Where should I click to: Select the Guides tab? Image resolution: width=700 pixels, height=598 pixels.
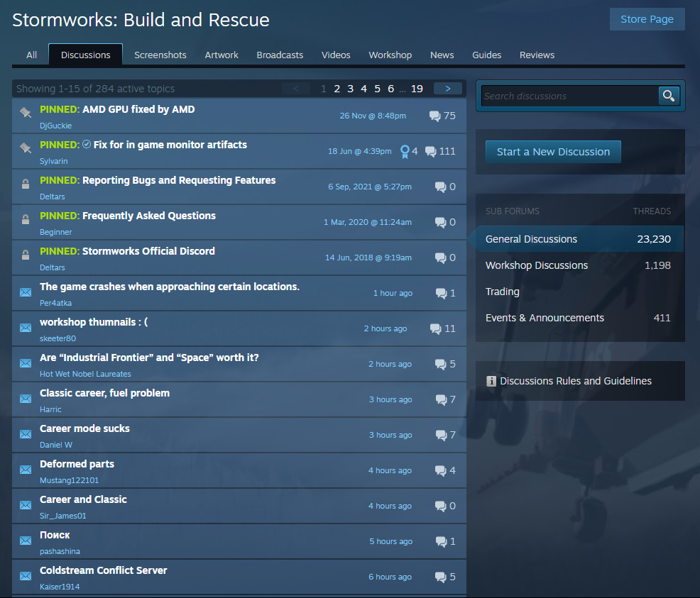pyautogui.click(x=486, y=55)
